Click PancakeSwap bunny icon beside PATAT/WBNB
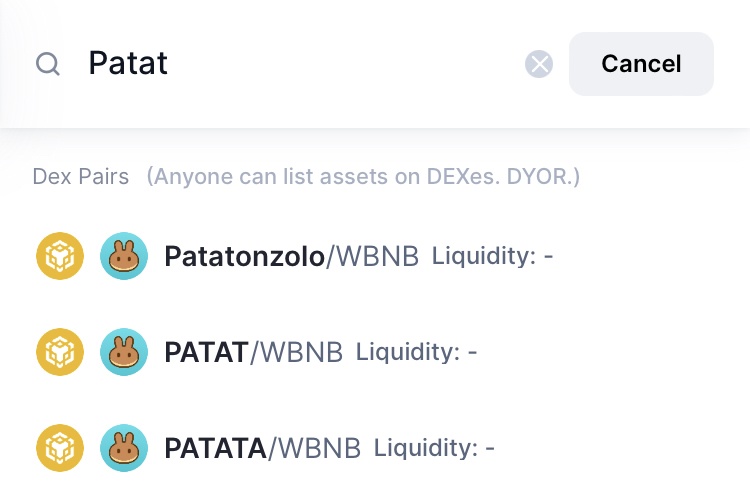The width and height of the screenshot is (750, 498). 124,352
